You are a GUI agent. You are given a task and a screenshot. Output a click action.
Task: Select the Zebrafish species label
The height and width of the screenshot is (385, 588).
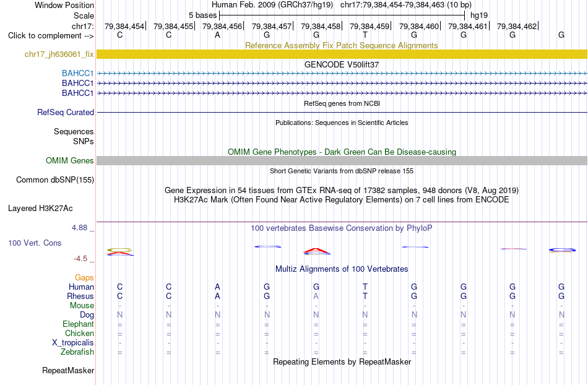pos(77,352)
